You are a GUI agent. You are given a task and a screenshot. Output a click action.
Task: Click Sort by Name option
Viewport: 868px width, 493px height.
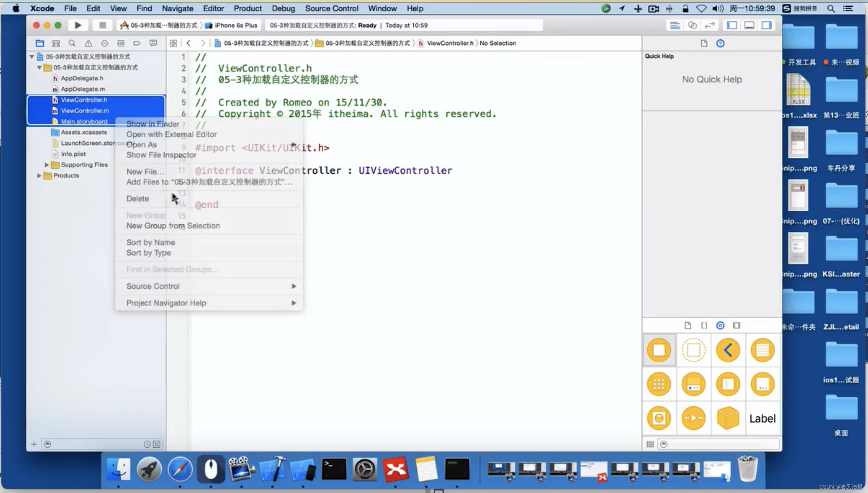point(151,242)
